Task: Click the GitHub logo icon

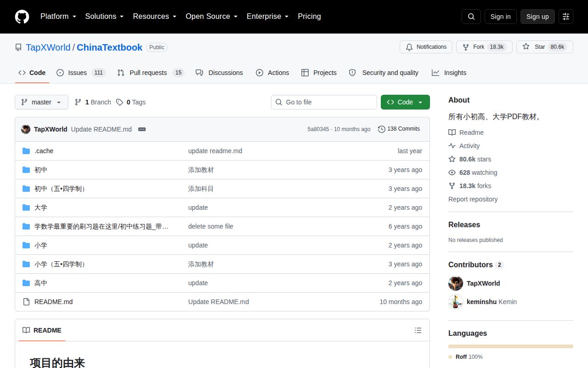Action: (22, 17)
